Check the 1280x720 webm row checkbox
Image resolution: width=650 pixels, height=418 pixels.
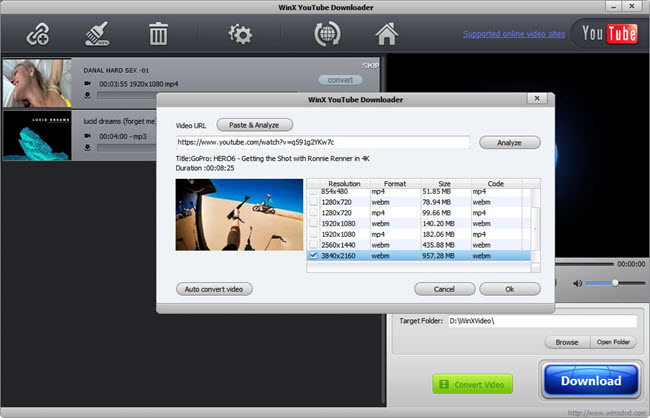click(x=313, y=202)
